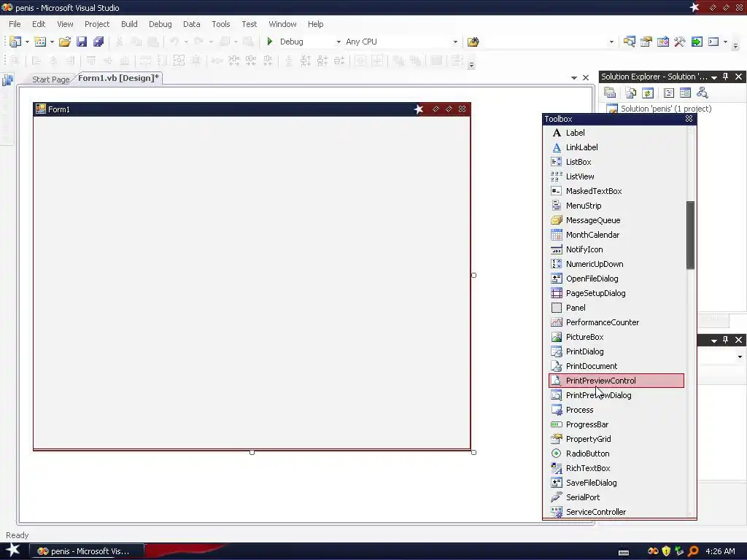Click the Save All toolbar icon

(x=98, y=42)
